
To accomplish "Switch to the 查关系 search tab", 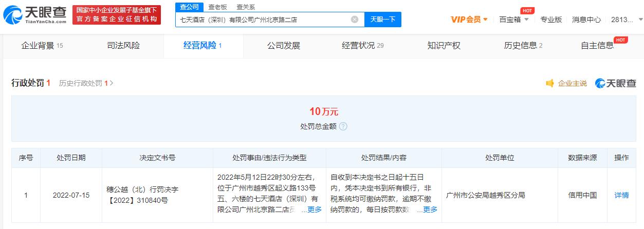I will (246, 7).
